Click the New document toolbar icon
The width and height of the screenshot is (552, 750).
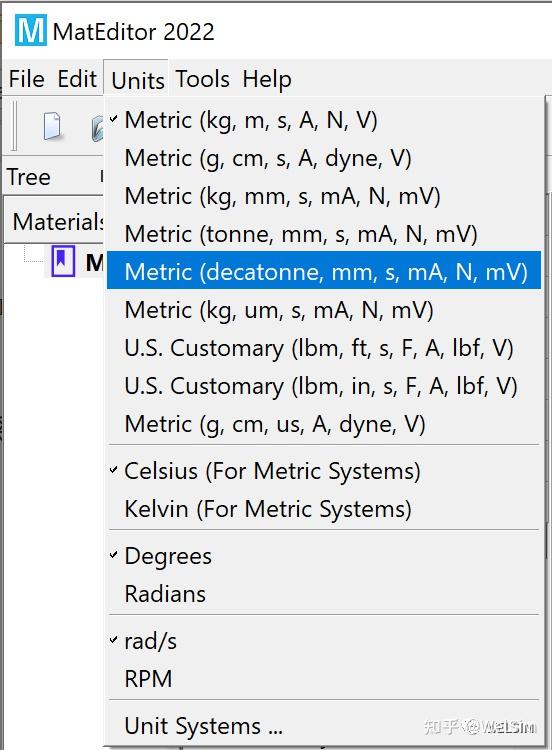point(52,126)
